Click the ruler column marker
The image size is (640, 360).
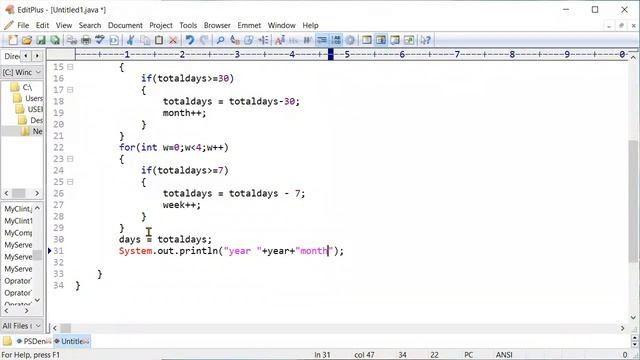pos(331,54)
